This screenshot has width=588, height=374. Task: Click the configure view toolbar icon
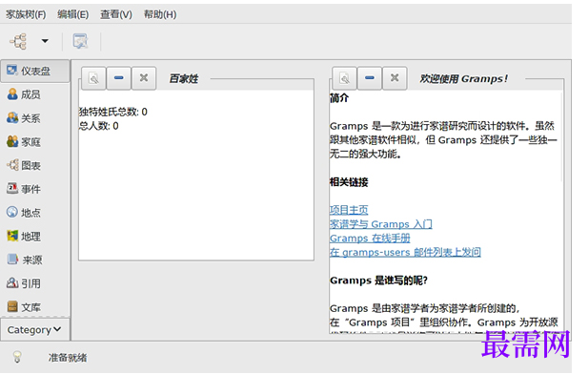[x=80, y=41]
